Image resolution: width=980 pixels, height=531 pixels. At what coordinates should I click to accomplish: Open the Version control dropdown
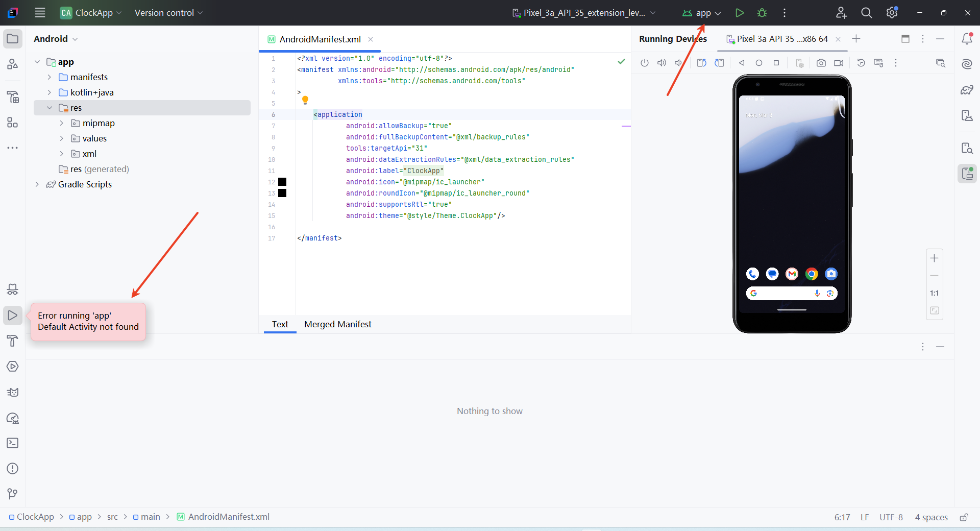(168, 13)
